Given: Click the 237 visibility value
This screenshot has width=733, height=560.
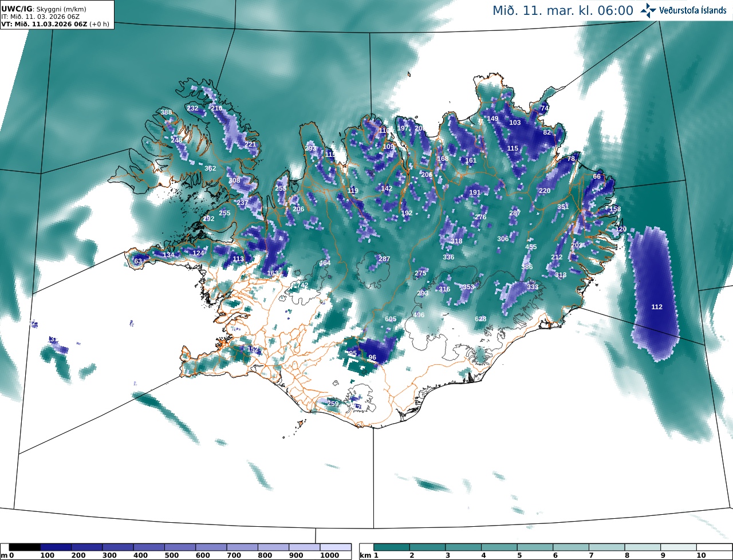Looking at the screenshot, I should click(x=242, y=203).
